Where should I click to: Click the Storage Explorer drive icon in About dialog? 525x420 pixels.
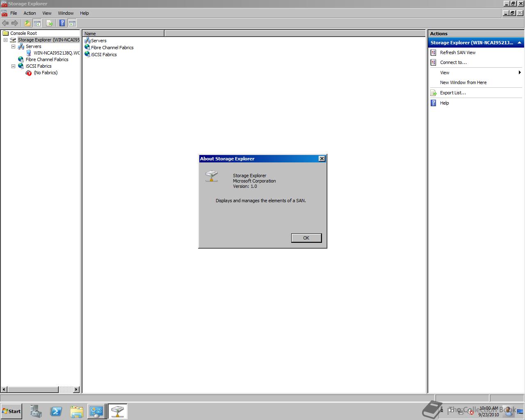[212, 176]
